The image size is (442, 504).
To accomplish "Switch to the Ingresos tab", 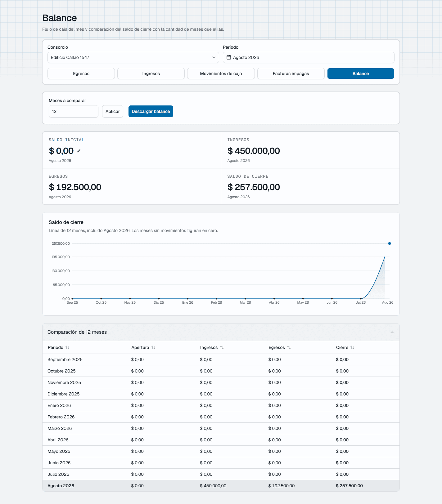I will pos(151,74).
